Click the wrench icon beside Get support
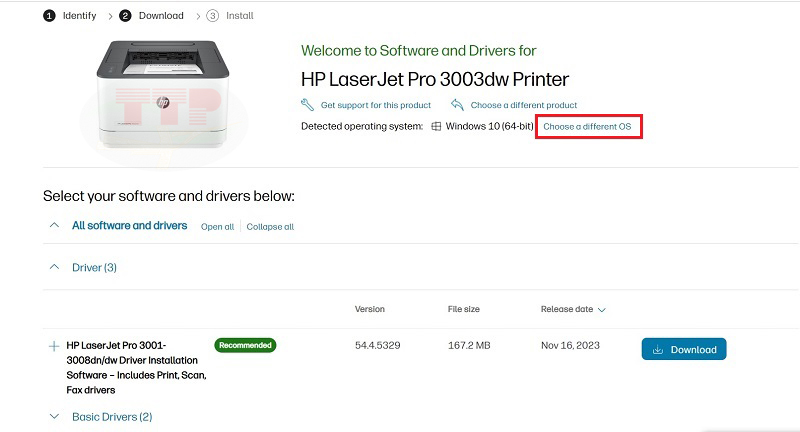The image size is (800, 432). pyautogui.click(x=307, y=105)
